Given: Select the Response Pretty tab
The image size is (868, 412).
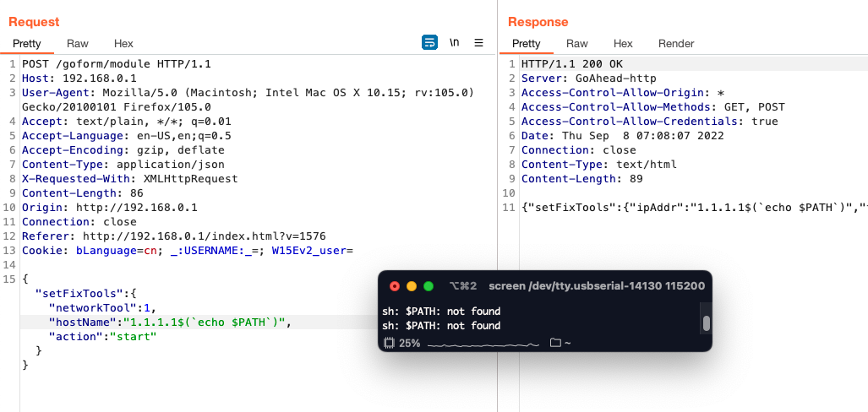Looking at the screenshot, I should [x=527, y=43].
